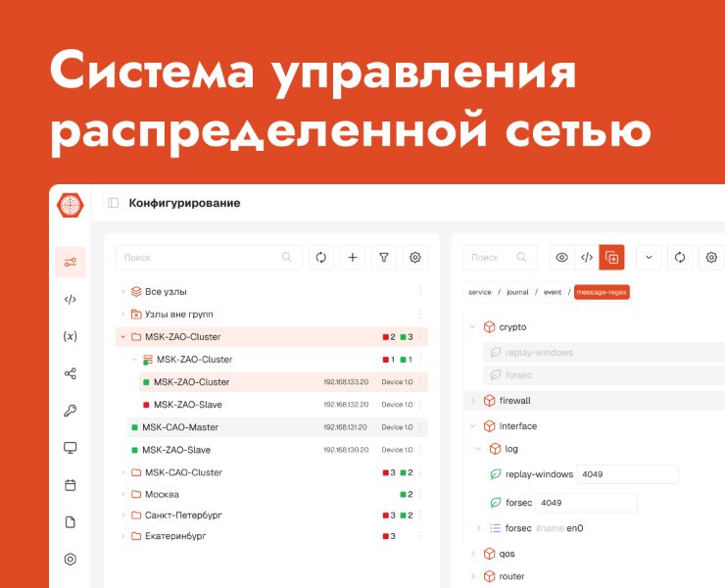Expand the router section
The height and width of the screenshot is (588, 725).
[472, 576]
